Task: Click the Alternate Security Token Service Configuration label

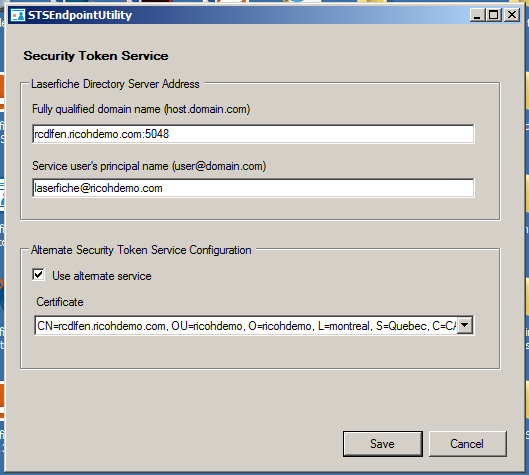Action: tap(141, 250)
